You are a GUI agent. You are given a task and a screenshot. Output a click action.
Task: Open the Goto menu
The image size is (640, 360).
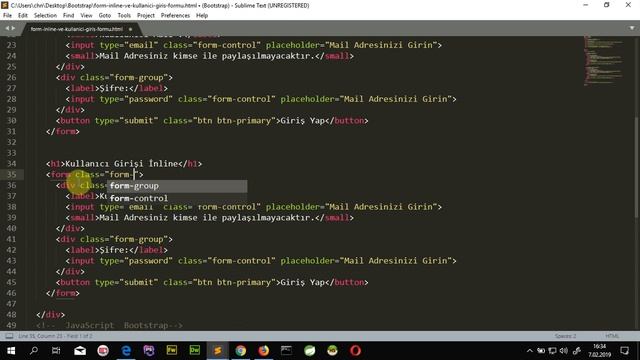click(x=104, y=16)
